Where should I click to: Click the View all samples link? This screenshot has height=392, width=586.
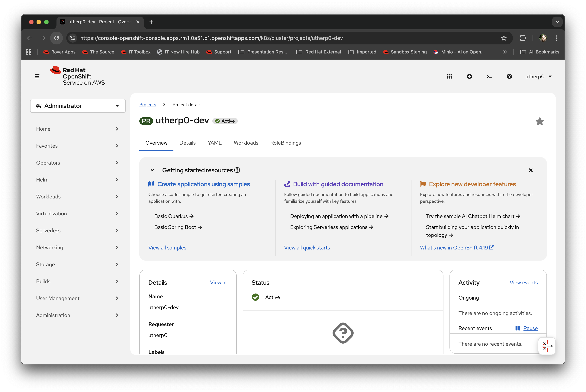click(167, 248)
